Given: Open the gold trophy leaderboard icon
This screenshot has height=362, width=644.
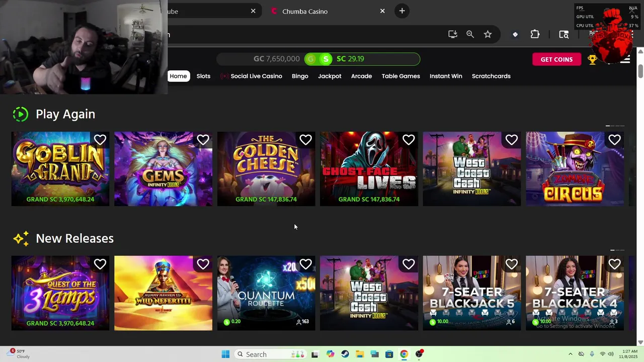Looking at the screenshot, I should pyautogui.click(x=592, y=60).
